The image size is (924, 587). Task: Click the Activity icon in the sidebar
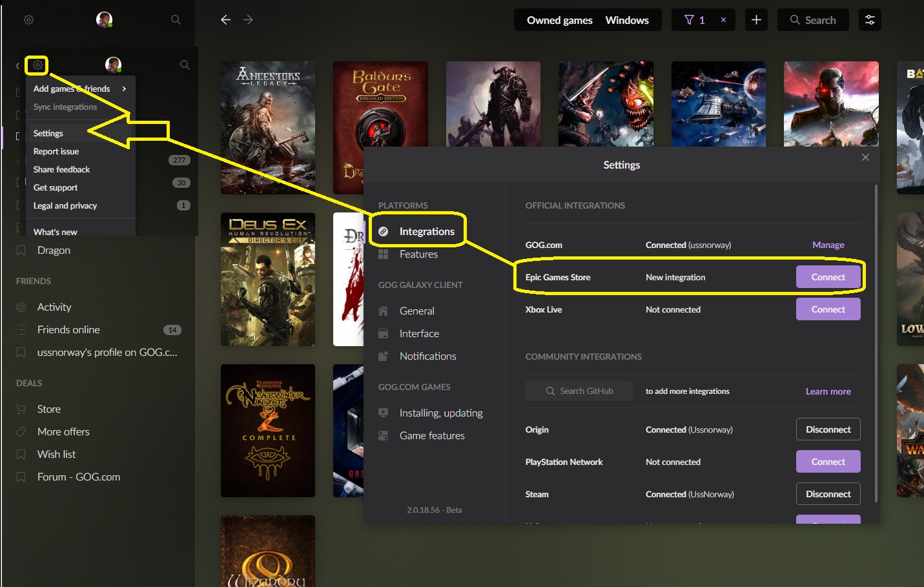(21, 307)
